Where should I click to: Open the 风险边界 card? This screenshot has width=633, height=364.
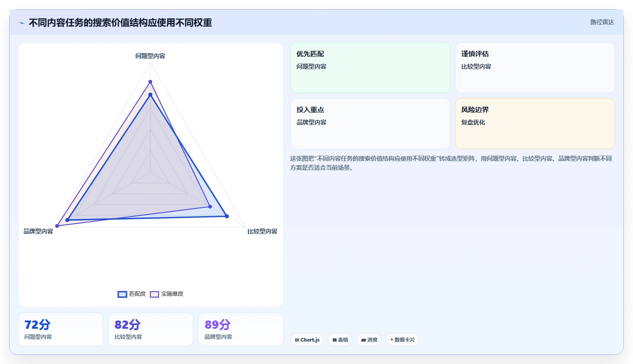click(535, 124)
